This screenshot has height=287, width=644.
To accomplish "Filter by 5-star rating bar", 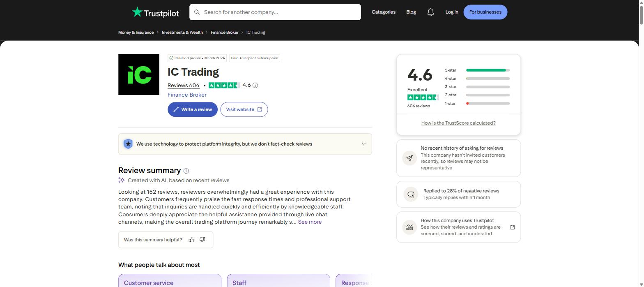I will [477, 70].
